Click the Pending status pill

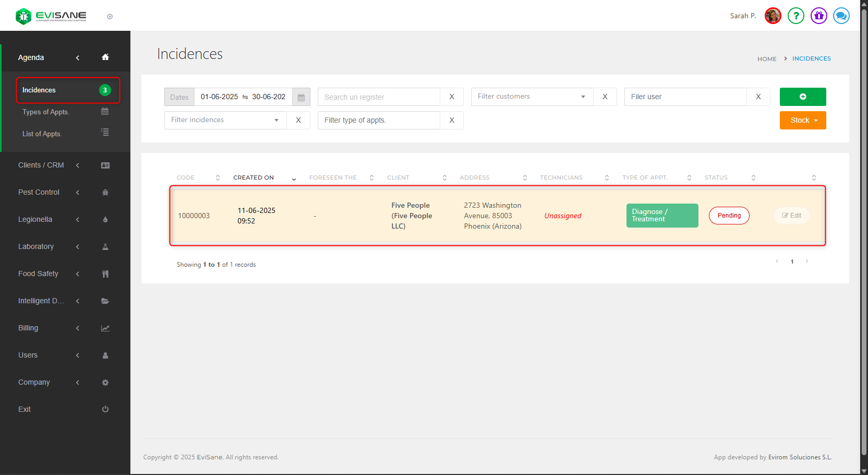pos(729,216)
